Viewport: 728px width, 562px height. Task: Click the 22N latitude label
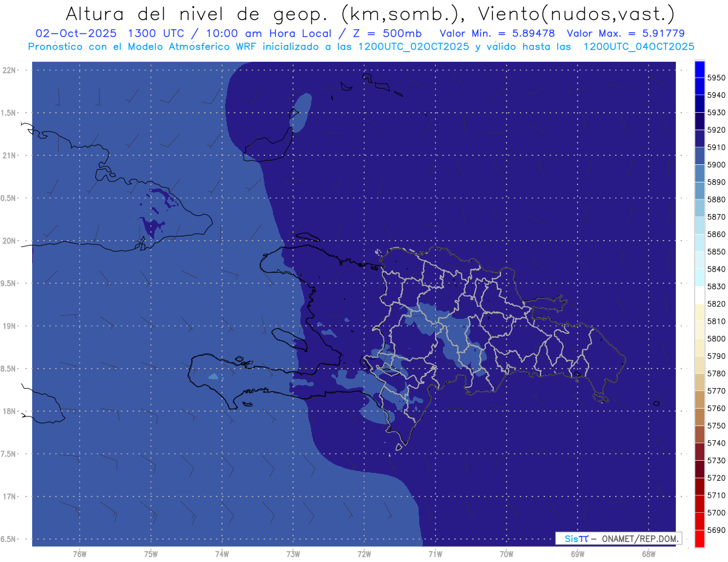coord(9,70)
